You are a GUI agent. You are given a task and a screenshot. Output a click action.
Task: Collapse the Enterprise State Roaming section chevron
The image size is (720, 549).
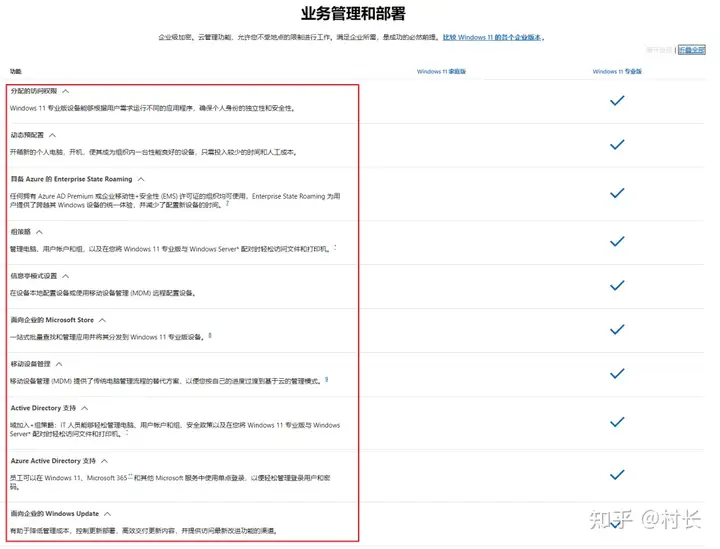coord(141,179)
